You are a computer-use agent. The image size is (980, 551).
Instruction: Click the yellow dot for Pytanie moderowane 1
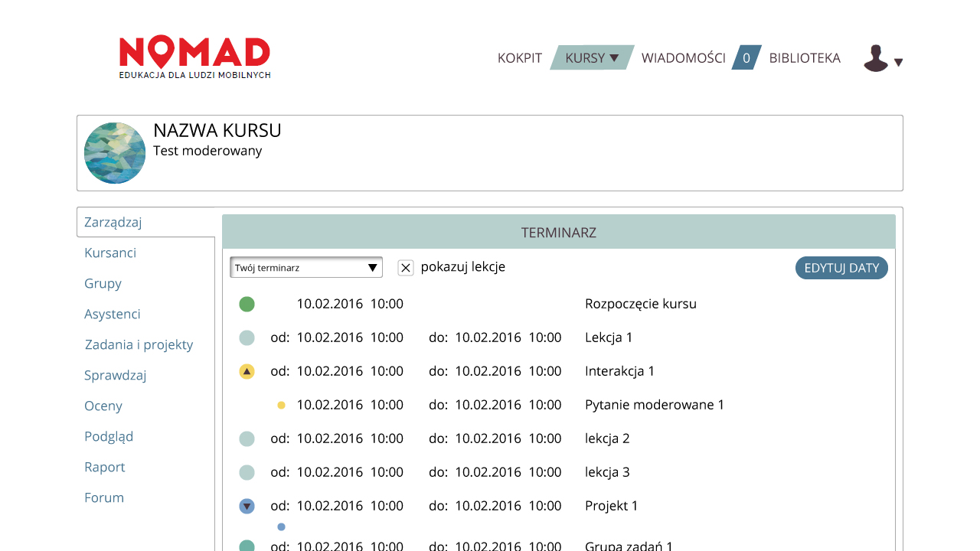[281, 405]
